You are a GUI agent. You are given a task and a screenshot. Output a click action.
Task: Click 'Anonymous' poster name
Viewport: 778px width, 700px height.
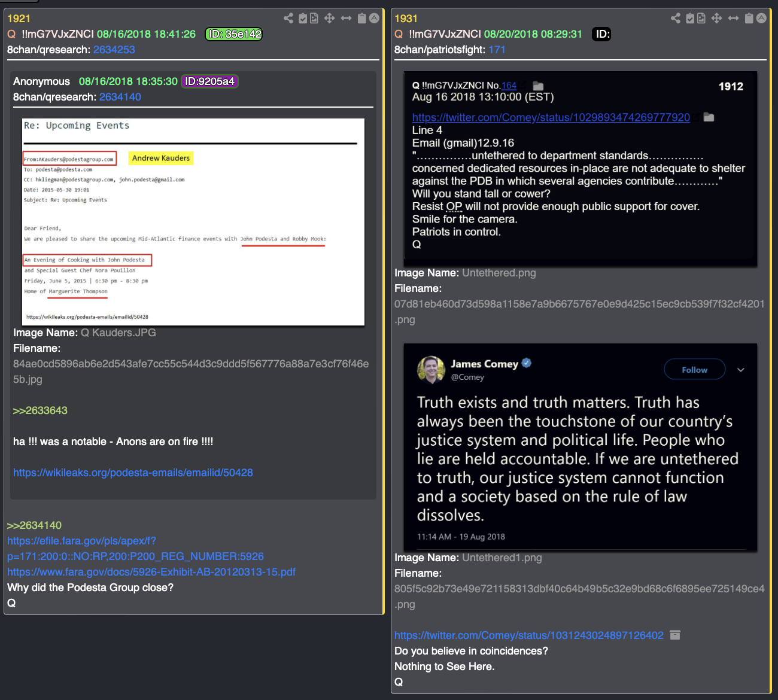(41, 81)
